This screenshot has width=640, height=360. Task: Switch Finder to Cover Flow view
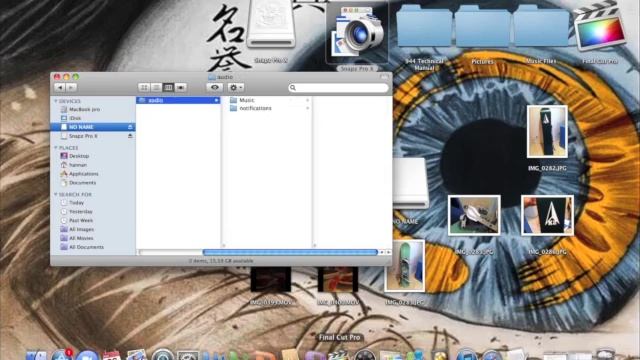click(180, 87)
